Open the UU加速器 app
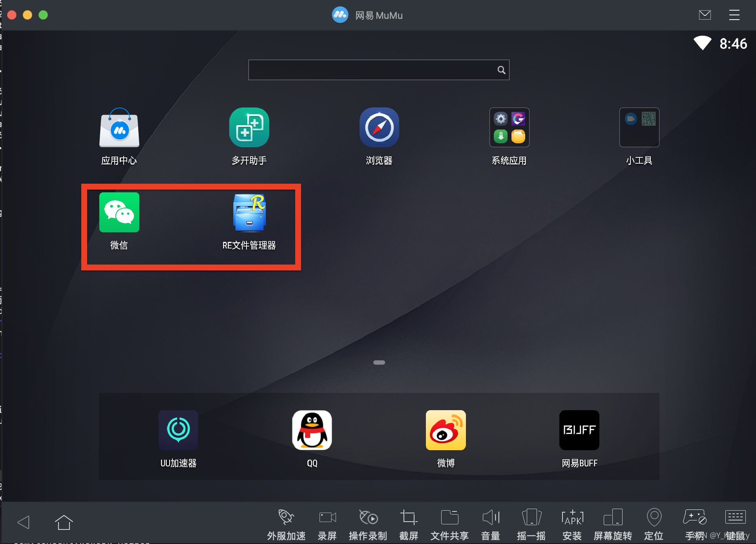The image size is (756, 544). pos(178,430)
